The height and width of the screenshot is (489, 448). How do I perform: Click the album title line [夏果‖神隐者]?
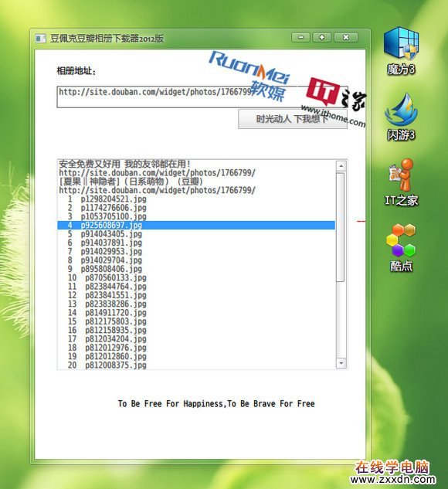click(196, 182)
